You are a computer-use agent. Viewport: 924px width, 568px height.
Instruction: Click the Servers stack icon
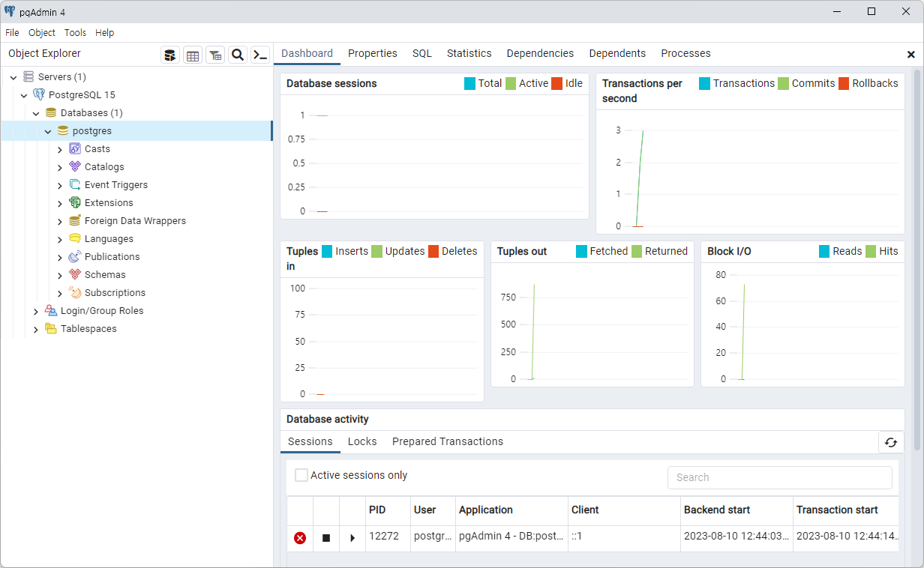tap(28, 77)
